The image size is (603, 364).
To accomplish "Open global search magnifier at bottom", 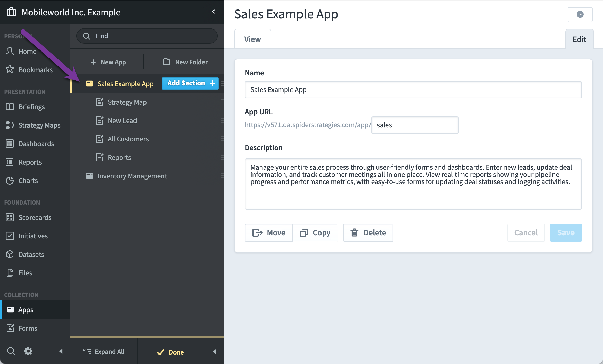I will pos(11,351).
